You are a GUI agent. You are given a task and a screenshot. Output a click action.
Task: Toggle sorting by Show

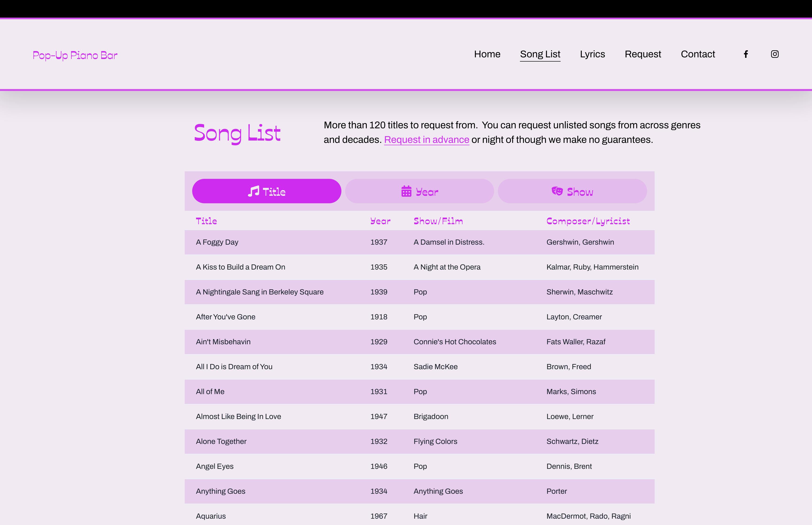(572, 191)
